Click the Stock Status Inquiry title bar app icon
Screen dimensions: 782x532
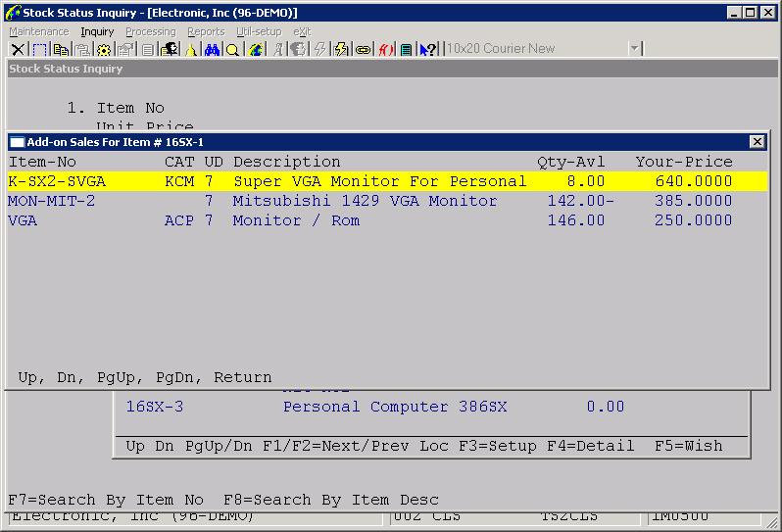13,13
